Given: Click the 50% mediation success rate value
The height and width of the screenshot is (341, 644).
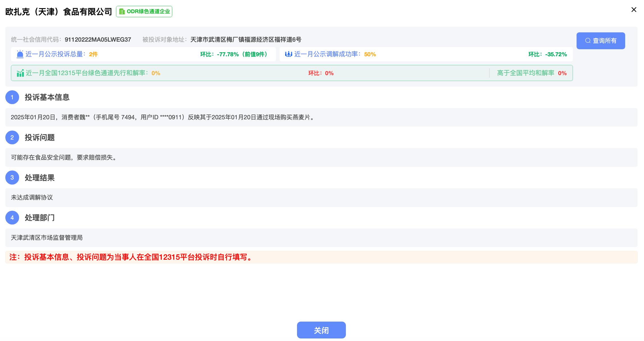Looking at the screenshot, I should point(370,54).
